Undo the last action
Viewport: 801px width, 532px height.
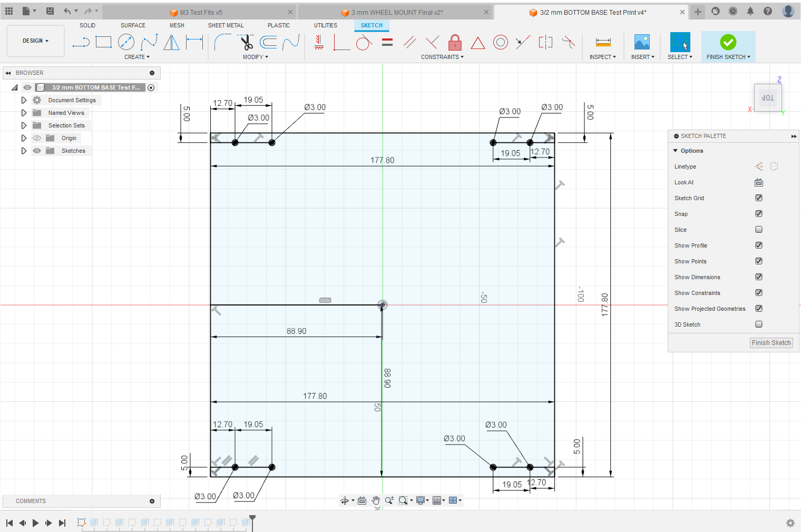pyautogui.click(x=67, y=11)
